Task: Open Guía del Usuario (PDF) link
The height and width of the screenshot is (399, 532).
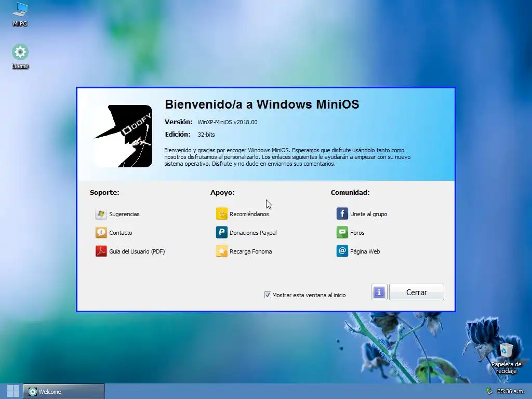Action: pos(137,251)
